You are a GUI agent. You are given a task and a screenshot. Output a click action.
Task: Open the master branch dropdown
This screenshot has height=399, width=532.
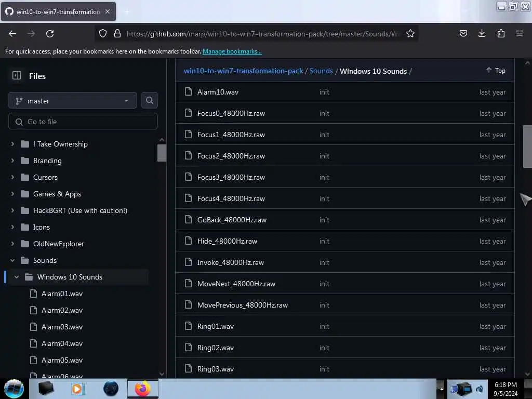[73, 100]
